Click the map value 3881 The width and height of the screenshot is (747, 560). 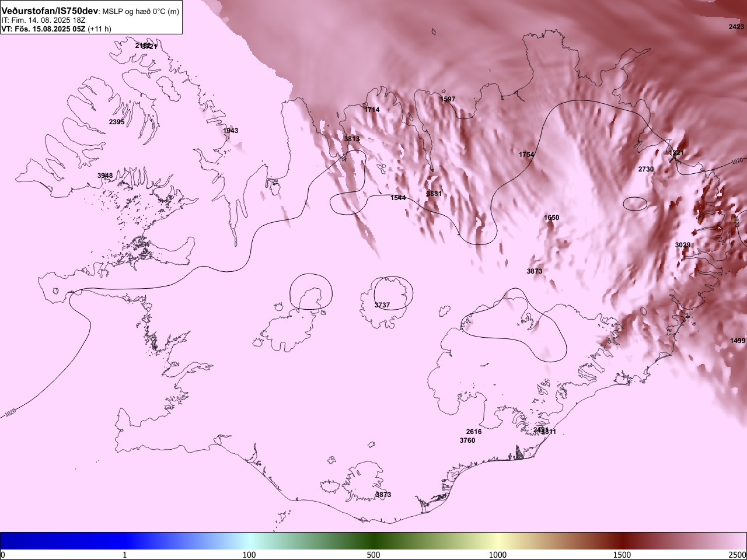[434, 194]
